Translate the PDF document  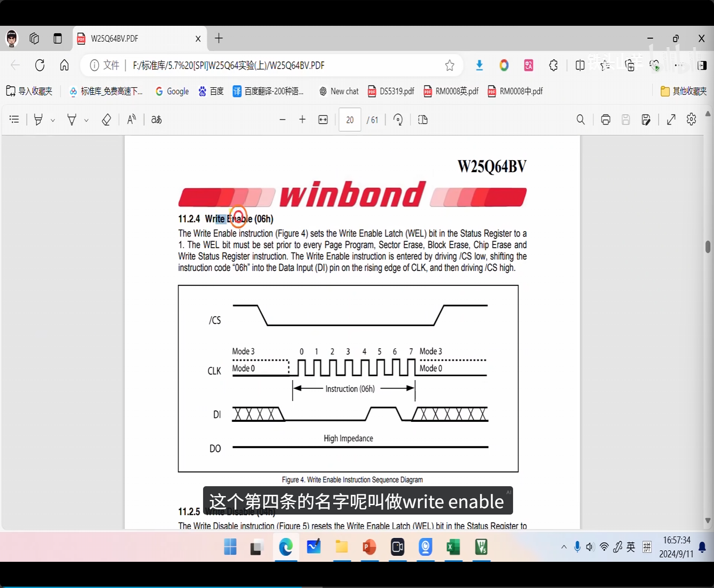point(156,119)
